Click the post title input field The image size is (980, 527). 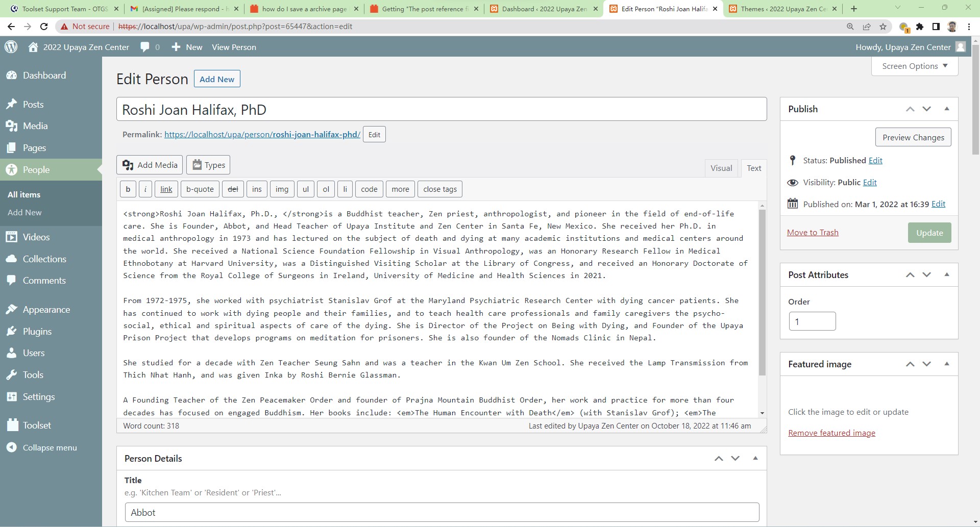coord(442,109)
